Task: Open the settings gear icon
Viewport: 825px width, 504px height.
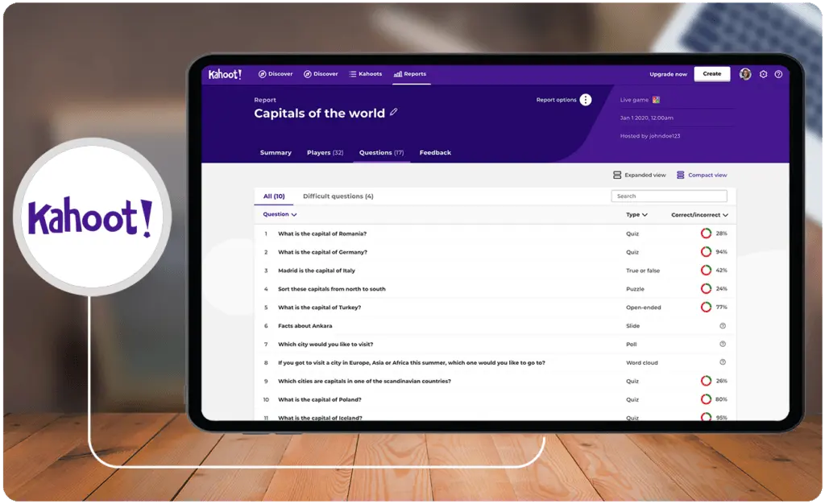Action: coord(764,74)
